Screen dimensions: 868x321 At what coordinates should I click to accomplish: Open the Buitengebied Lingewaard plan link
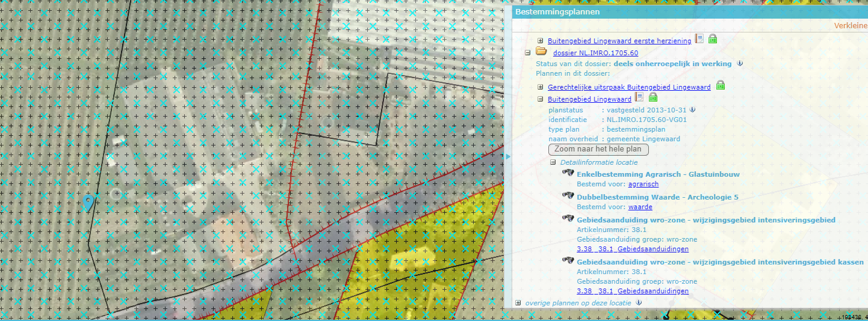pyautogui.click(x=589, y=99)
